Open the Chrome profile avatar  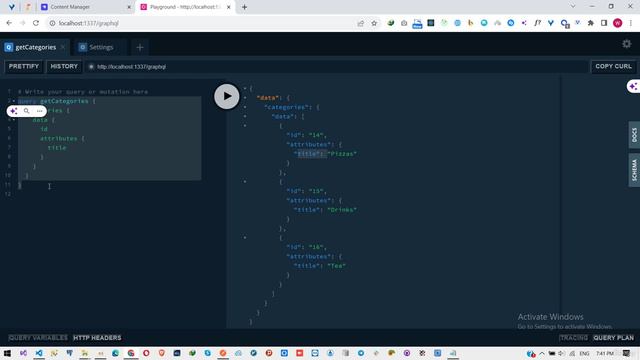[618, 23]
